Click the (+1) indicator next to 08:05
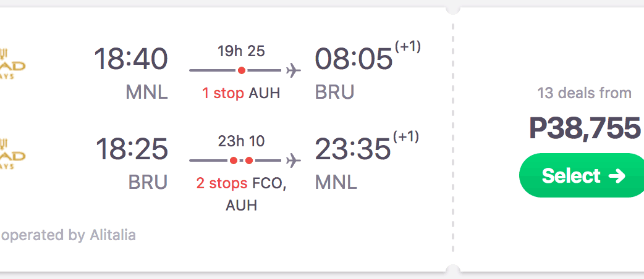This screenshot has width=644, height=279. pyautogui.click(x=408, y=47)
